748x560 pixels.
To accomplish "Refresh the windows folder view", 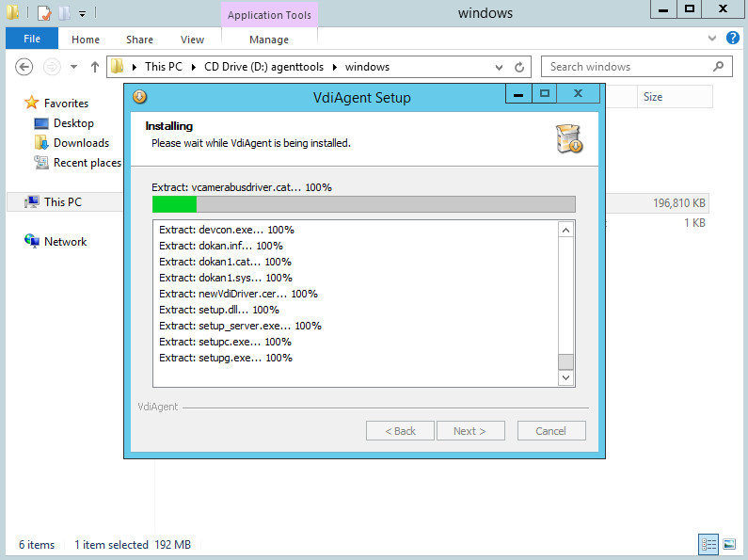I will click(519, 67).
